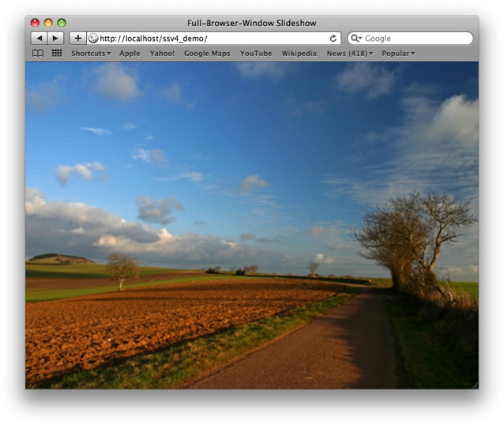Click into the Google search field
Image resolution: width=504 pixels, height=424 pixels.
415,38
